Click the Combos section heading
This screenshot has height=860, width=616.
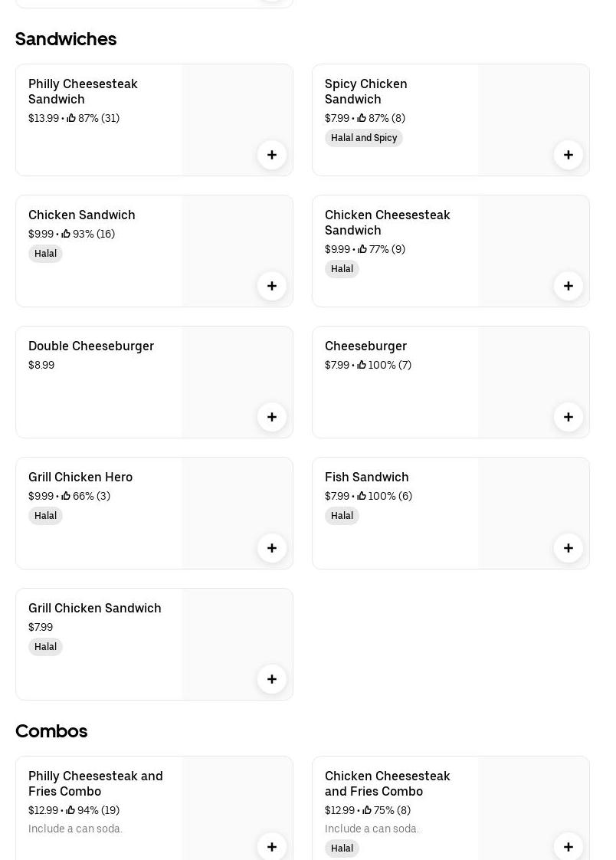pos(51,731)
